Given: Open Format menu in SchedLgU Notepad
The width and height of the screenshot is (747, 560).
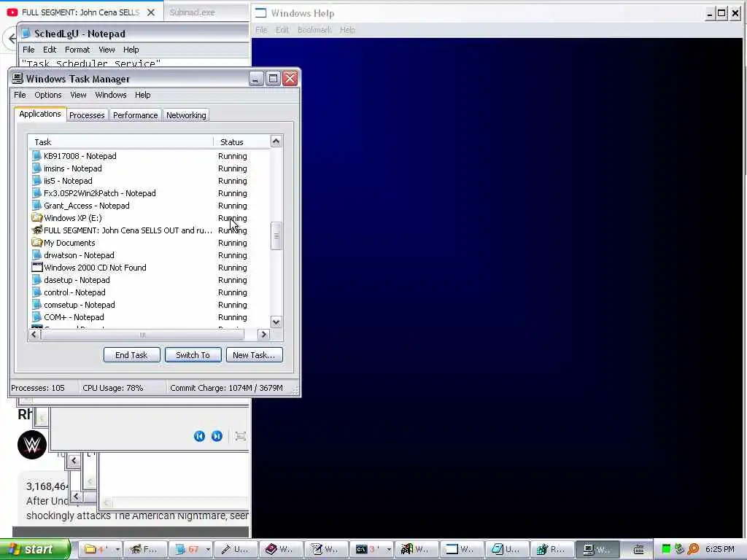Looking at the screenshot, I should pos(77,50).
